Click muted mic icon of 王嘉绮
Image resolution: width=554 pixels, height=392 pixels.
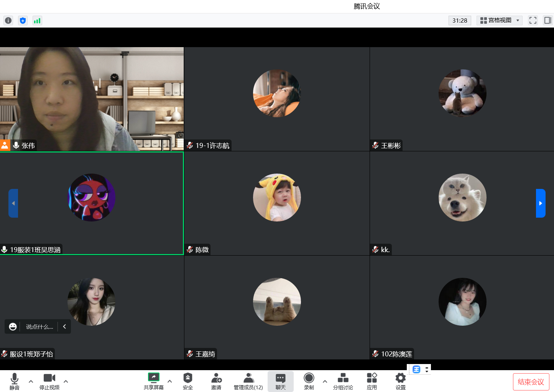[x=190, y=354]
